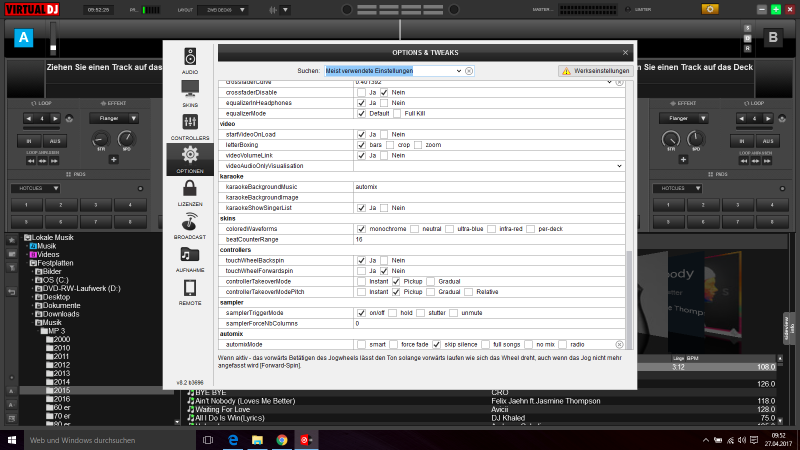Image resolution: width=800 pixels, height=450 pixels.
Task: Open the Remote settings section
Action: (190, 292)
